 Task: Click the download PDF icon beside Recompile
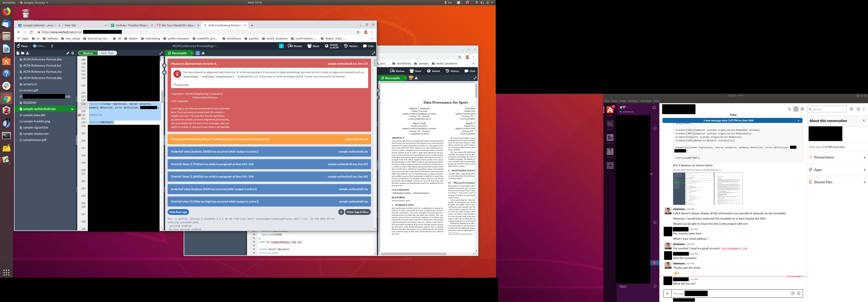(x=203, y=53)
